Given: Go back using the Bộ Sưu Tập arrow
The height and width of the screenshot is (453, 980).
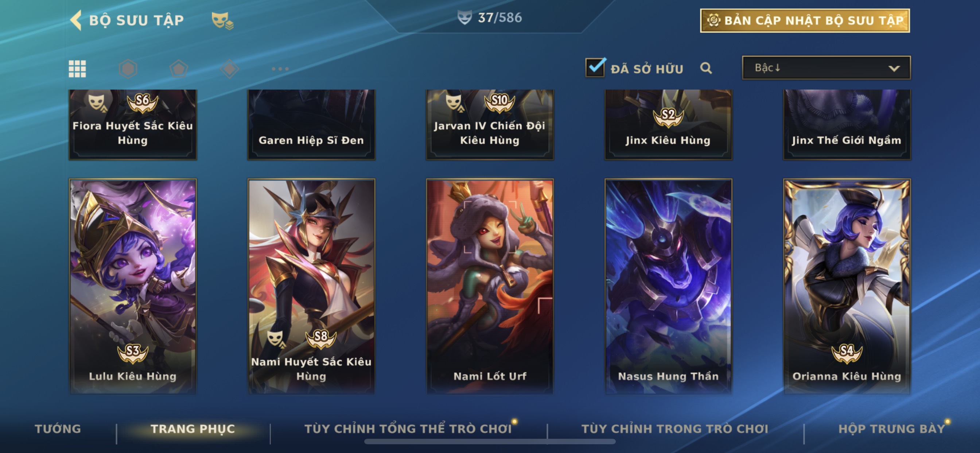Looking at the screenshot, I should coord(76,20).
